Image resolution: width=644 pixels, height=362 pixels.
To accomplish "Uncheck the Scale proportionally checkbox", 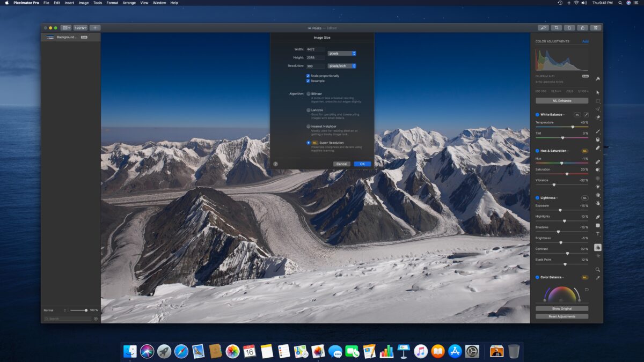I will [x=309, y=76].
